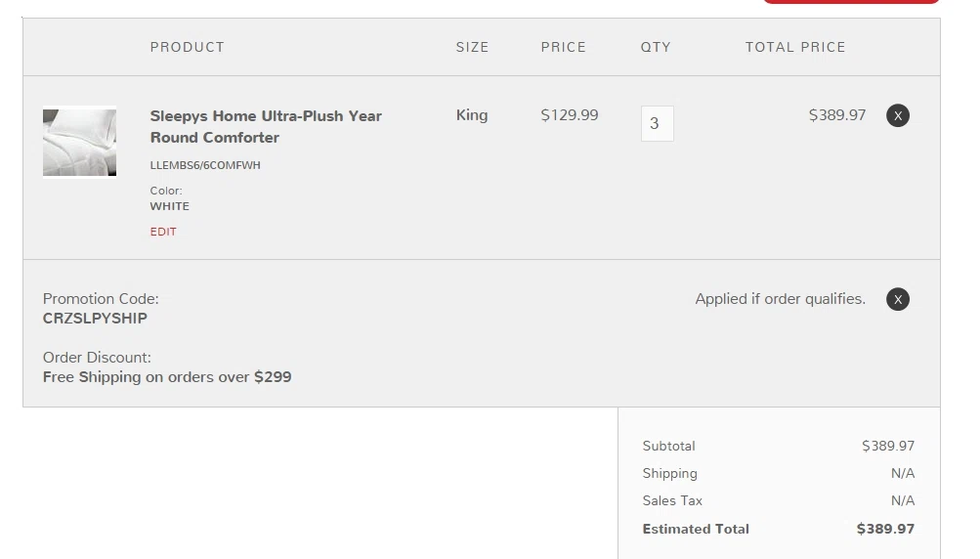Click the QTY column header

click(x=656, y=47)
